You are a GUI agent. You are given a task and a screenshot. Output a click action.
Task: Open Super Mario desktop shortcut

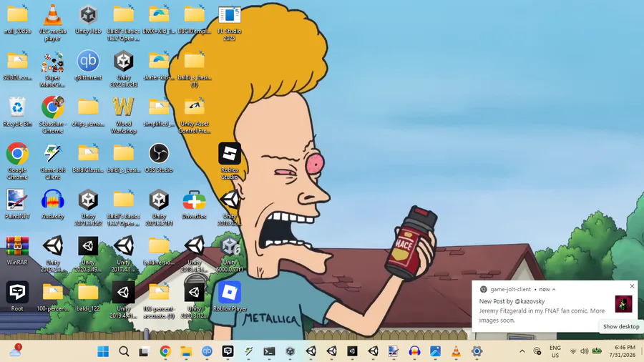pos(52,68)
